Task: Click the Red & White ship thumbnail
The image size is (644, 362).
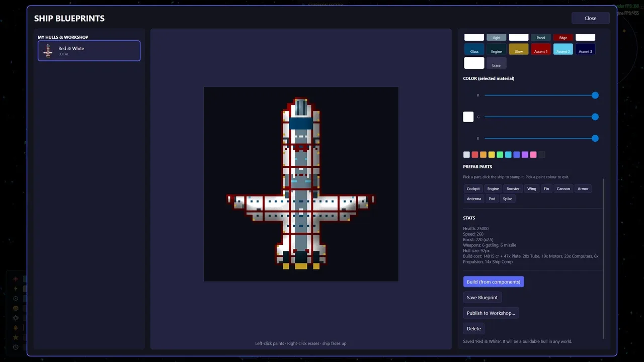Action: (48, 51)
